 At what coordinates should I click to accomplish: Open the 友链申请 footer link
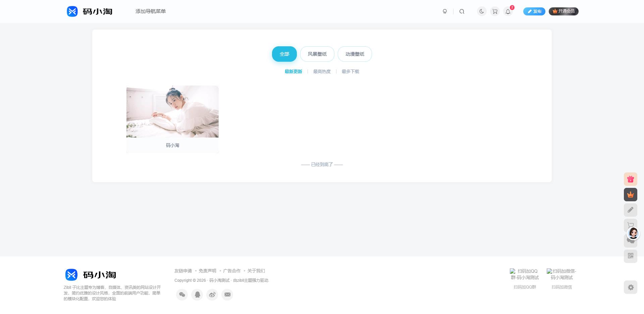click(x=183, y=271)
